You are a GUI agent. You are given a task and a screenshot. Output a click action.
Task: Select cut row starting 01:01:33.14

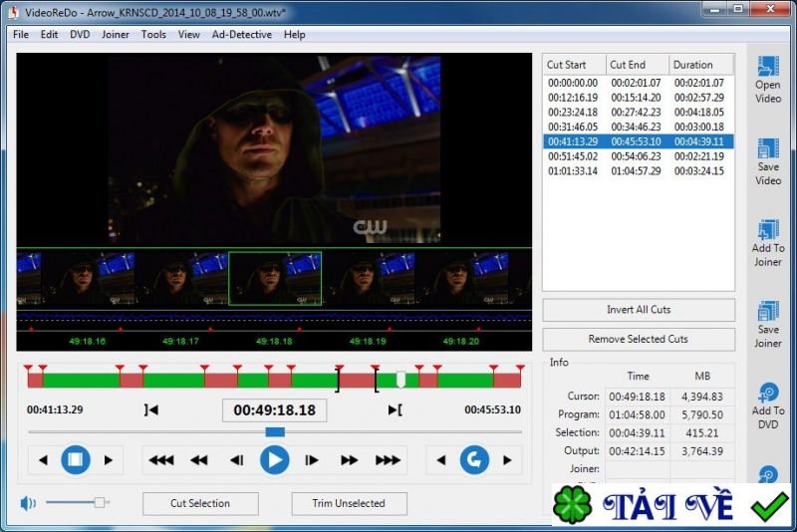[638, 171]
